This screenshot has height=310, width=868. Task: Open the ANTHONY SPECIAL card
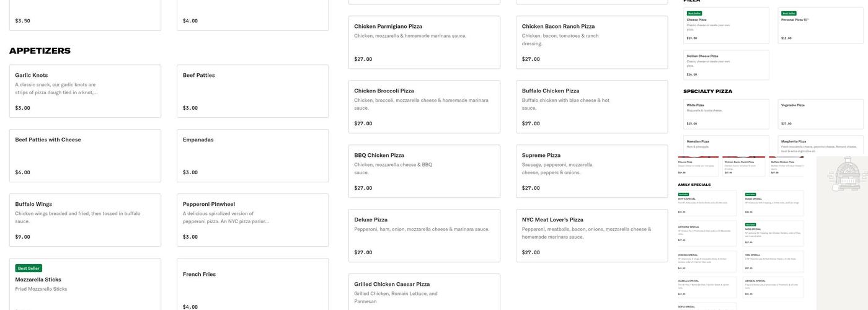click(707, 233)
